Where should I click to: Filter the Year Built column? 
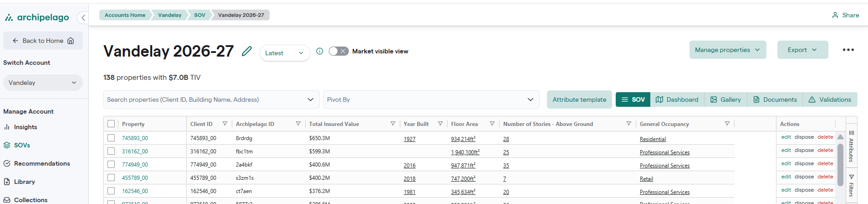click(x=440, y=124)
